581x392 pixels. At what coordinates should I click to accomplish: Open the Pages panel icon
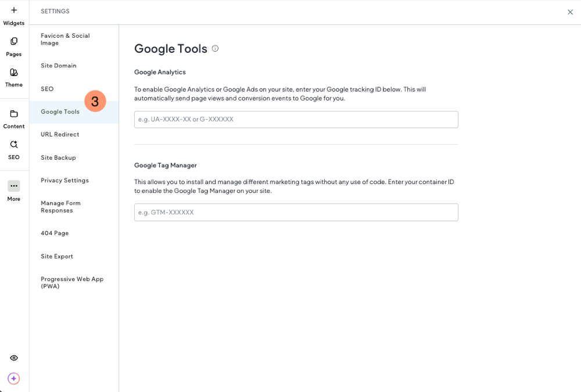(14, 41)
